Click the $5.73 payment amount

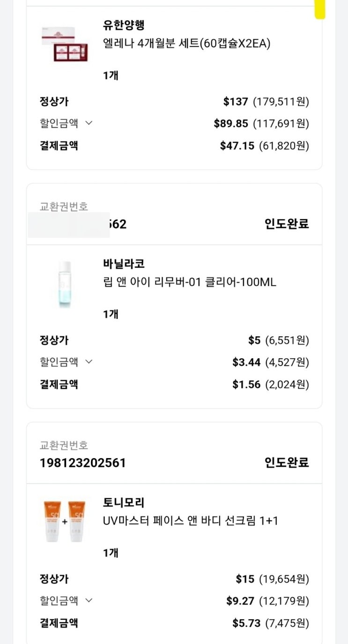(x=246, y=623)
